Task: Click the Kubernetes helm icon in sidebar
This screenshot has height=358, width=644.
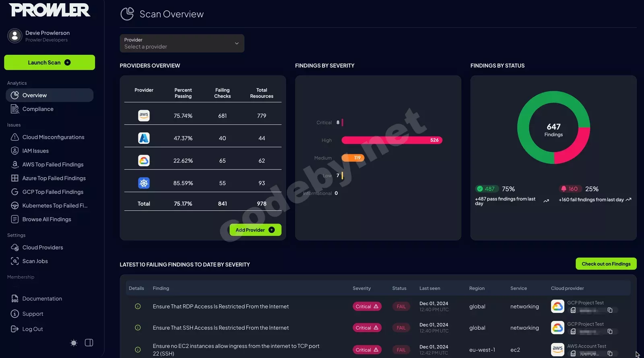Action: pos(15,205)
